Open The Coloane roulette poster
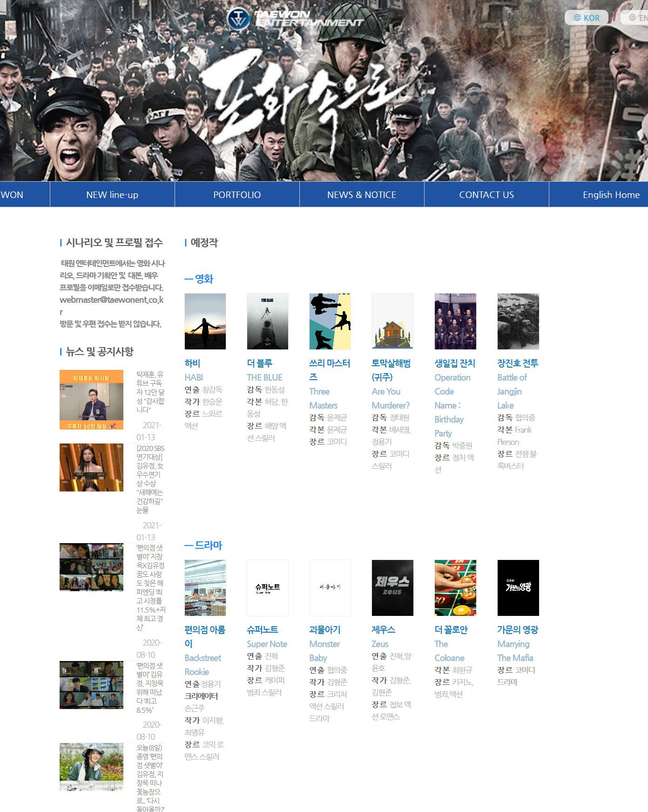 click(455, 588)
